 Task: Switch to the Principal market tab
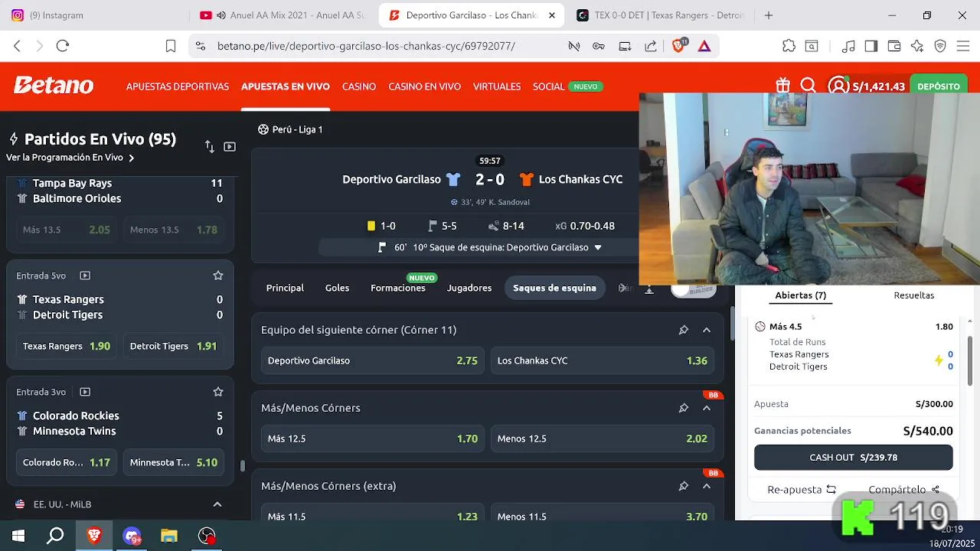click(x=285, y=288)
